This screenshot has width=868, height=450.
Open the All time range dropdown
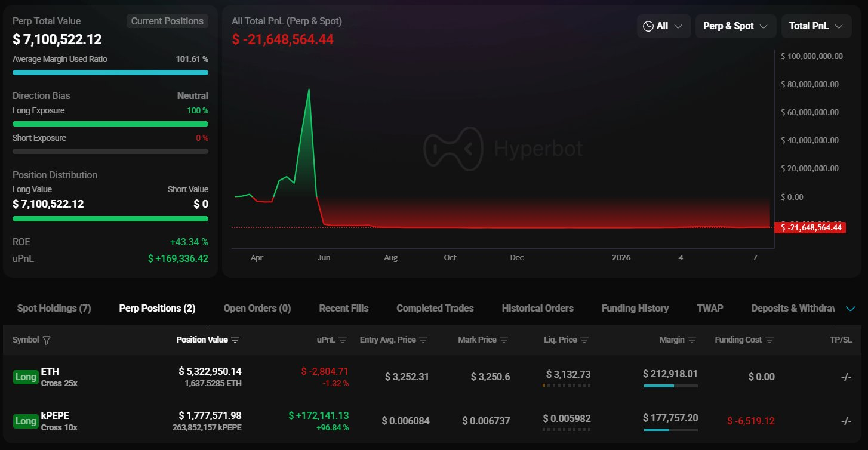click(x=663, y=26)
